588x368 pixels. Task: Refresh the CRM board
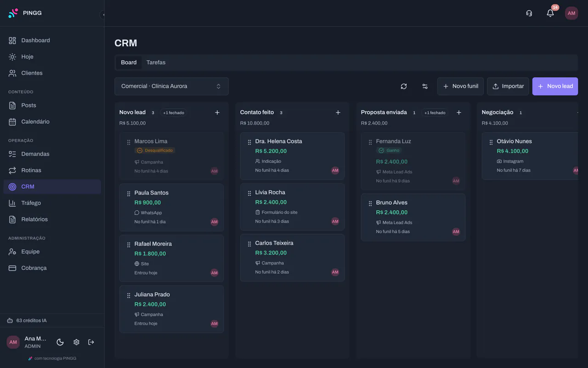click(404, 86)
